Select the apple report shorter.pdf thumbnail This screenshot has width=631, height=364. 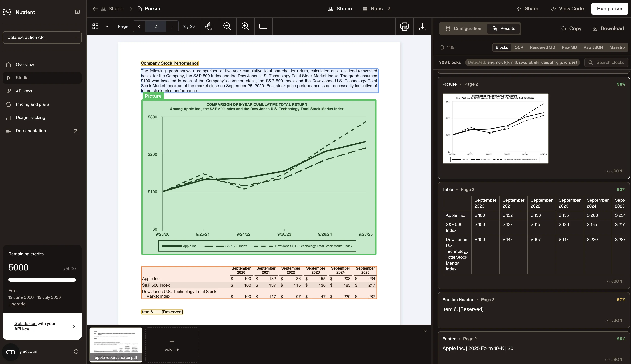click(x=116, y=345)
